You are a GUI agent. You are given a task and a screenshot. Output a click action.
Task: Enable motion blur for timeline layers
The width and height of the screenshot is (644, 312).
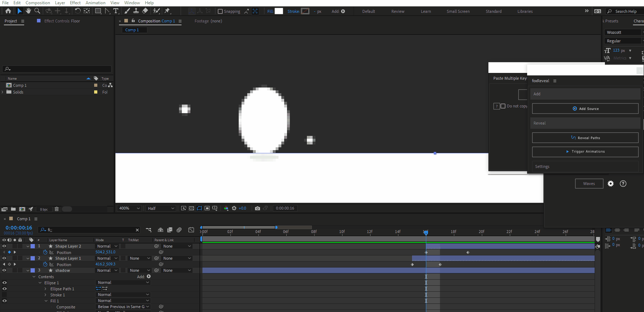(x=179, y=230)
